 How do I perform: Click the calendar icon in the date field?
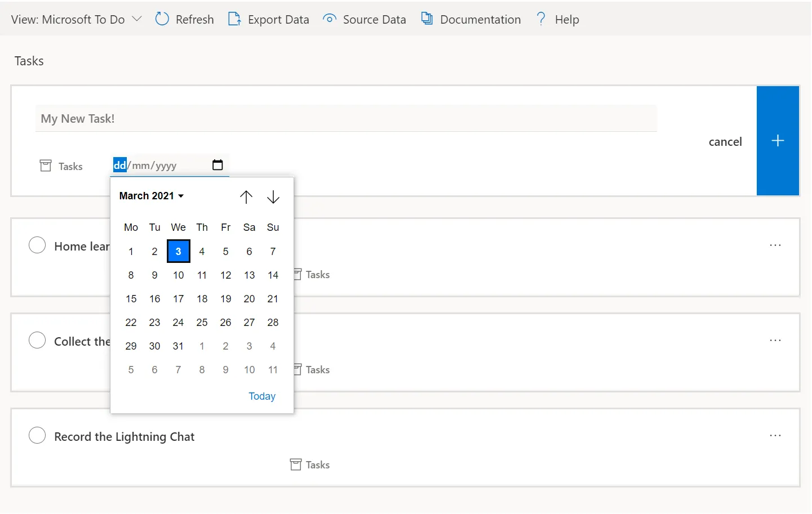[x=218, y=165]
